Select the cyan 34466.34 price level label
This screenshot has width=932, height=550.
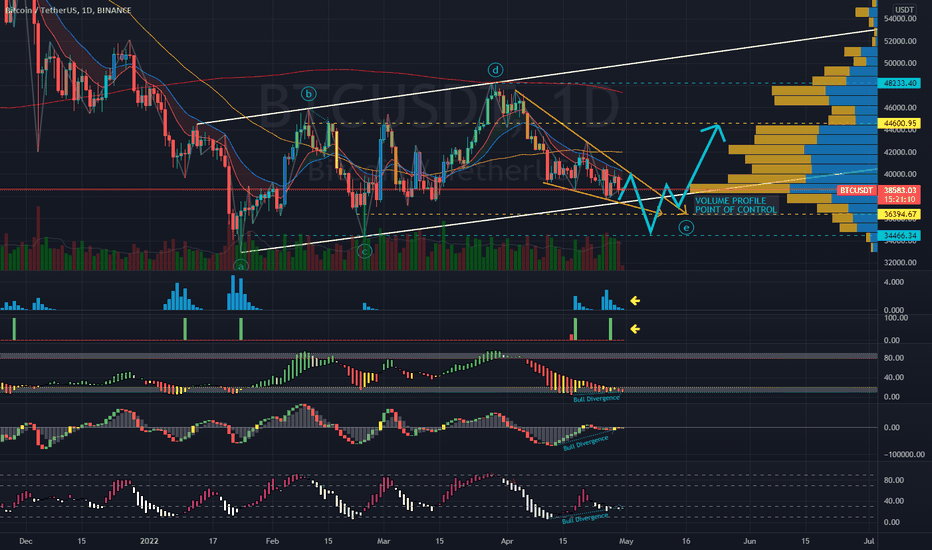click(x=899, y=235)
